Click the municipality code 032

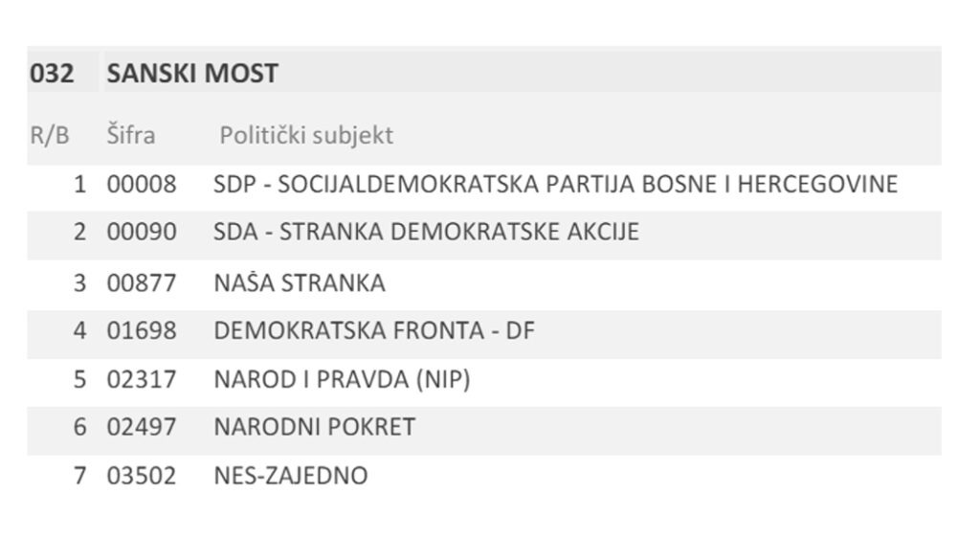[x=52, y=74]
